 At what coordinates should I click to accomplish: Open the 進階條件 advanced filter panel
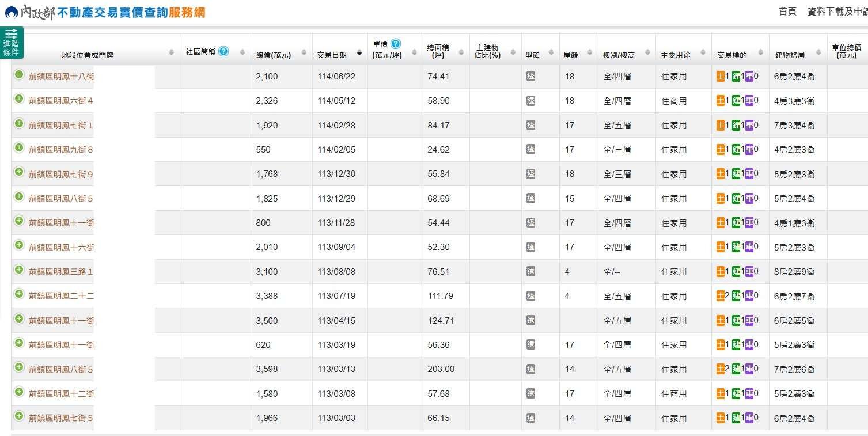tap(11, 43)
